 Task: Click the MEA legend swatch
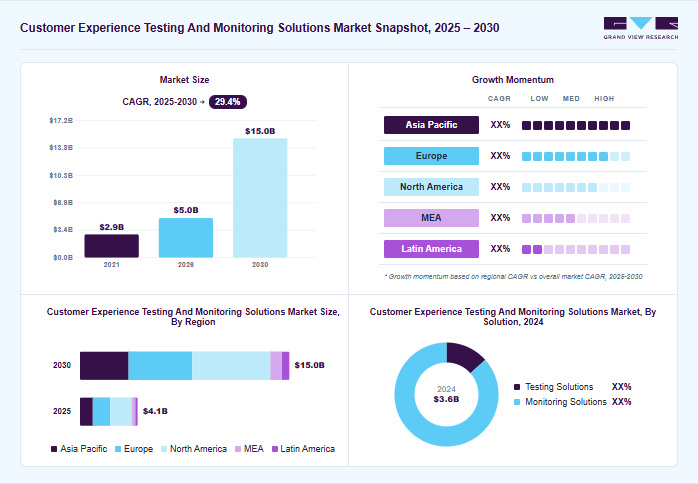click(x=238, y=449)
